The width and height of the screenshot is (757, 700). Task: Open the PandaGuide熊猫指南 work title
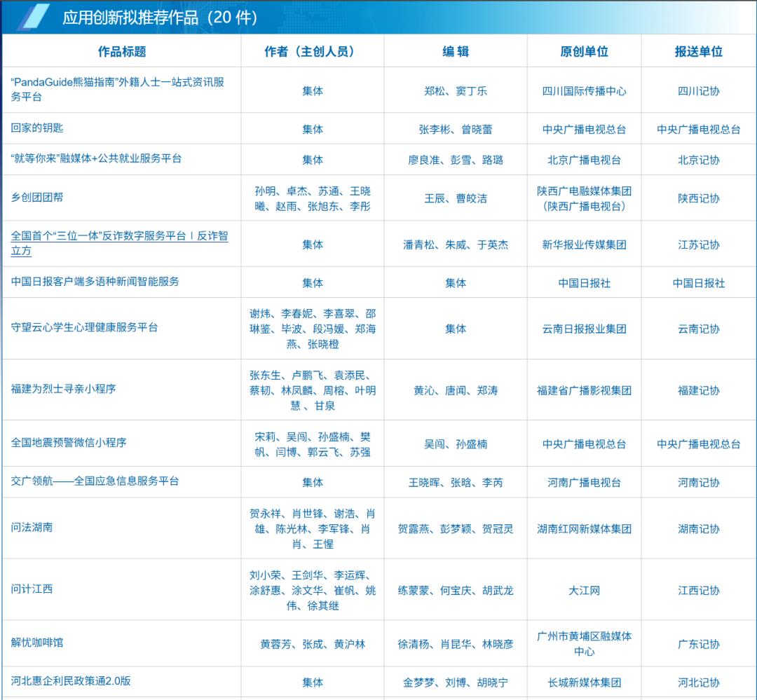coord(117,89)
